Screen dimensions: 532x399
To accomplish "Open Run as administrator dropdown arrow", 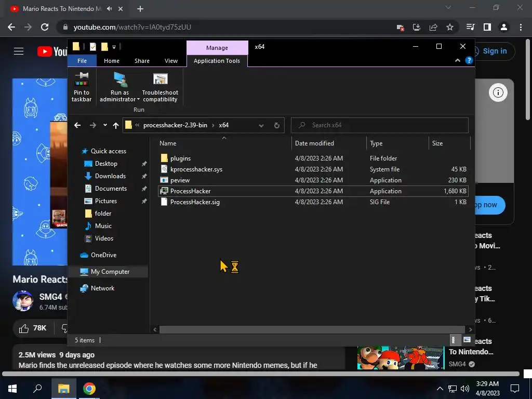I will click(x=138, y=99).
